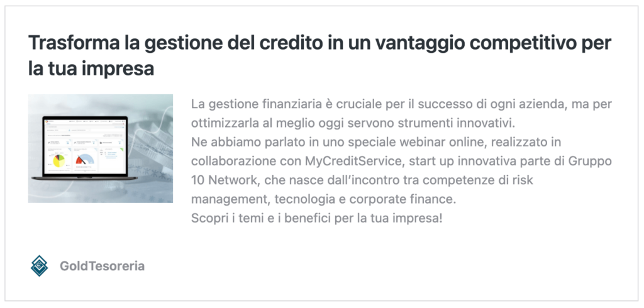Click the pie chart in the laptop thumbnail
Image resolution: width=644 pixels, height=308 pixels.
click(x=60, y=162)
